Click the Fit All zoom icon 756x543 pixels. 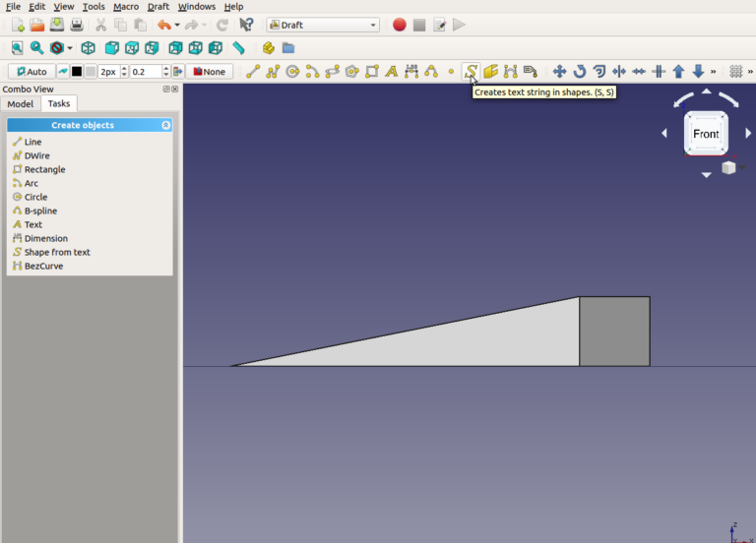tap(17, 47)
